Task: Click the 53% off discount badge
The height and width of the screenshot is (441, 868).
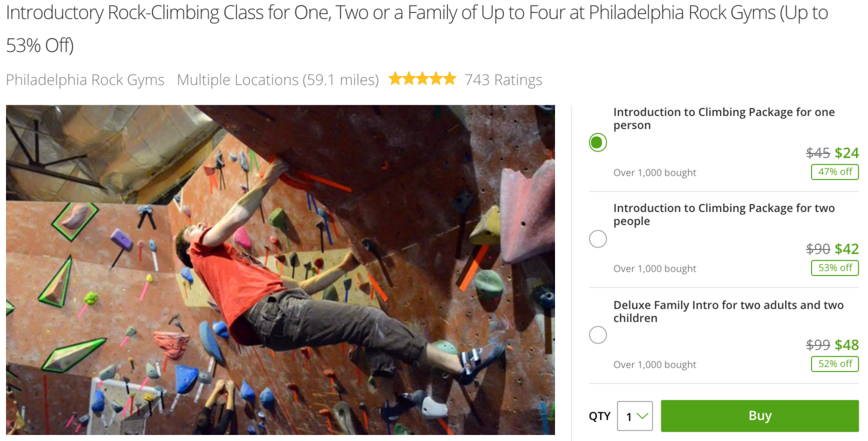Action: pos(834,268)
